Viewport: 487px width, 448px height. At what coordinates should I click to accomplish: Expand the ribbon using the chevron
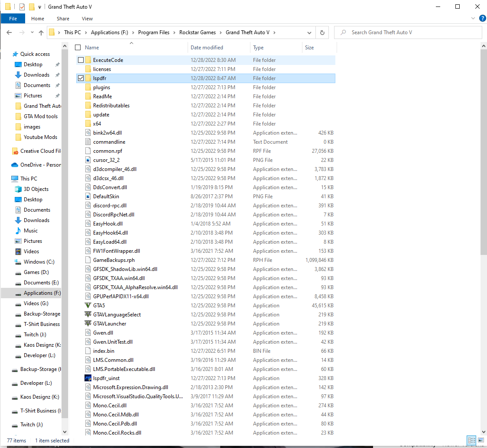(x=473, y=19)
